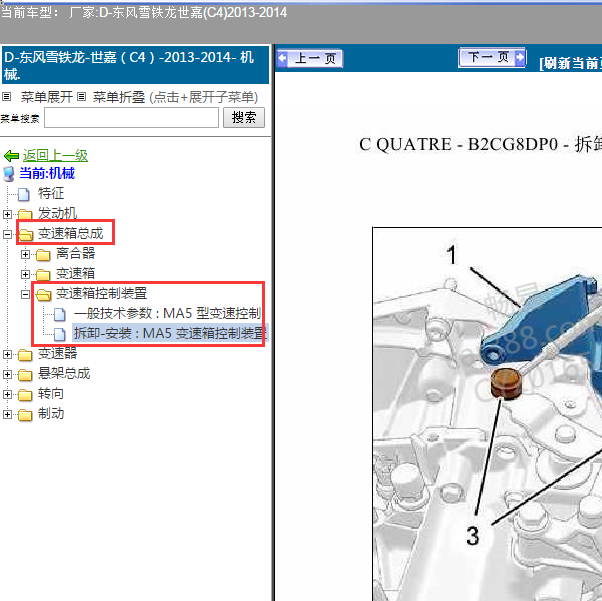
Task: Expand the 变速箱 tree node
Action: pos(25,274)
